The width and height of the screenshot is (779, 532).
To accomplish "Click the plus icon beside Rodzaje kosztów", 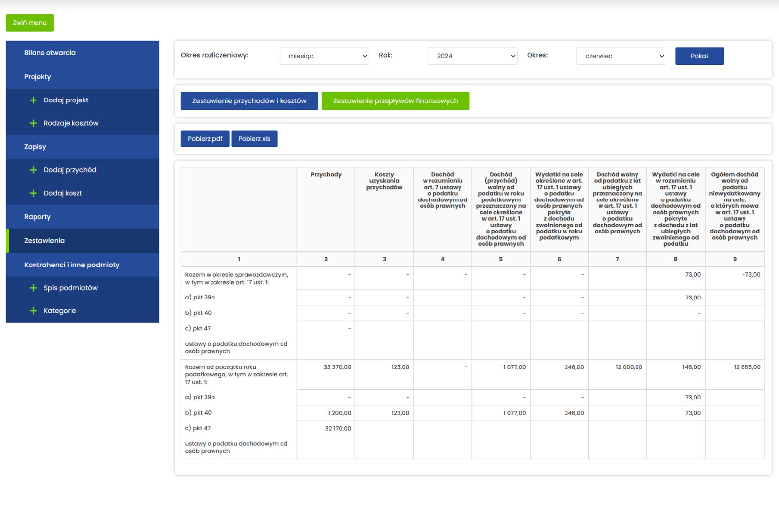I will point(33,123).
